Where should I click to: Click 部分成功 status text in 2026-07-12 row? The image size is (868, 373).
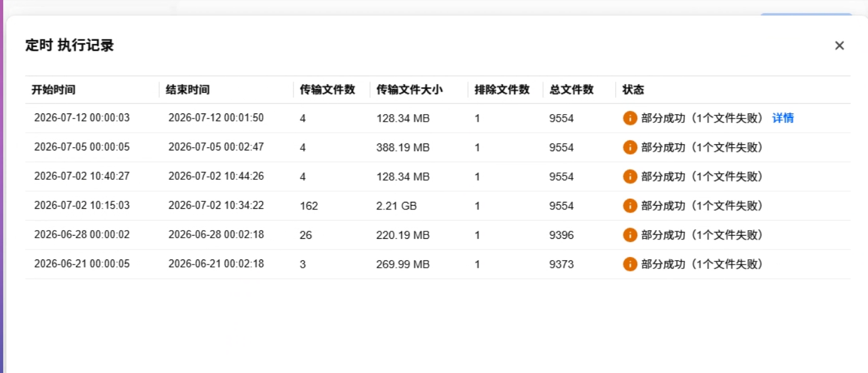tap(702, 118)
